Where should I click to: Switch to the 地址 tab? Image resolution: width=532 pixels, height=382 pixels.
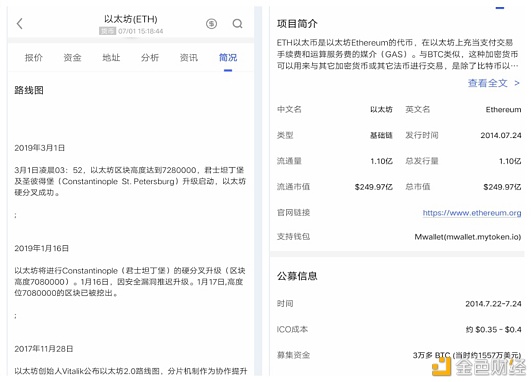111,58
